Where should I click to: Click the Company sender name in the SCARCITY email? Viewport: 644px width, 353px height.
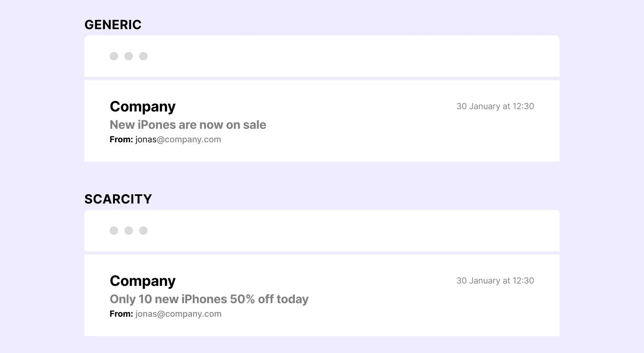143,281
